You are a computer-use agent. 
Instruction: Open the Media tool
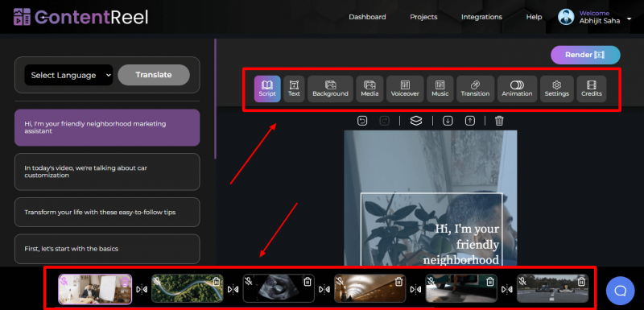click(369, 89)
